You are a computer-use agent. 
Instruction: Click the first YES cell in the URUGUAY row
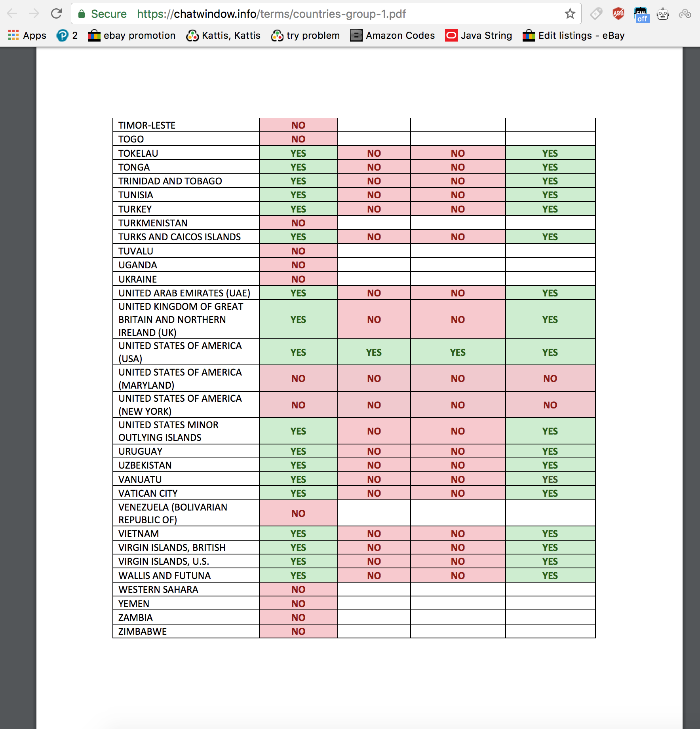[299, 451]
